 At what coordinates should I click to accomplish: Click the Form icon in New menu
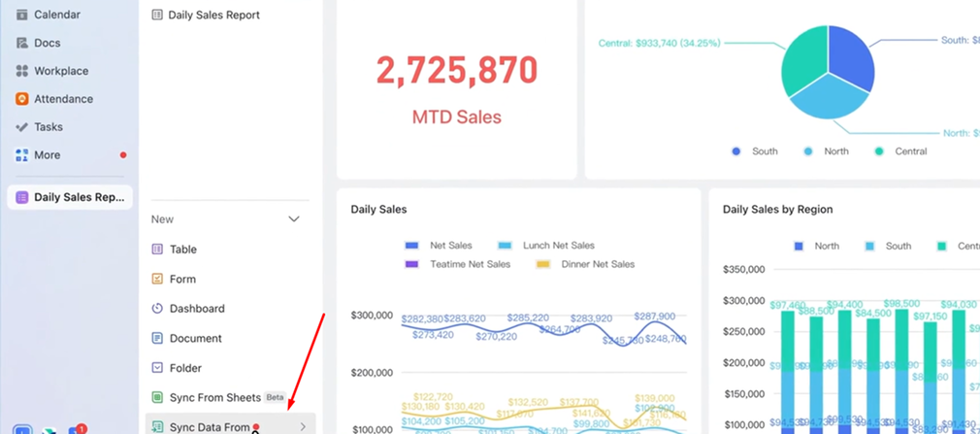pyautogui.click(x=157, y=280)
